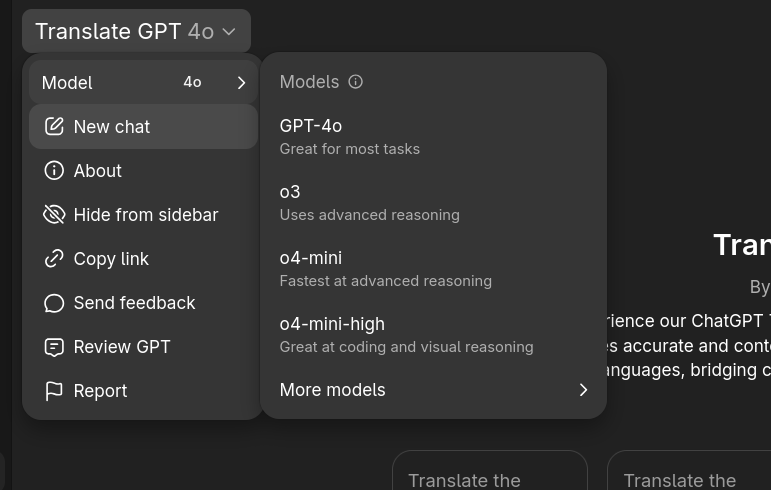The width and height of the screenshot is (771, 490).
Task: Choose the o3 advanced reasoning model
Action: tap(433, 202)
